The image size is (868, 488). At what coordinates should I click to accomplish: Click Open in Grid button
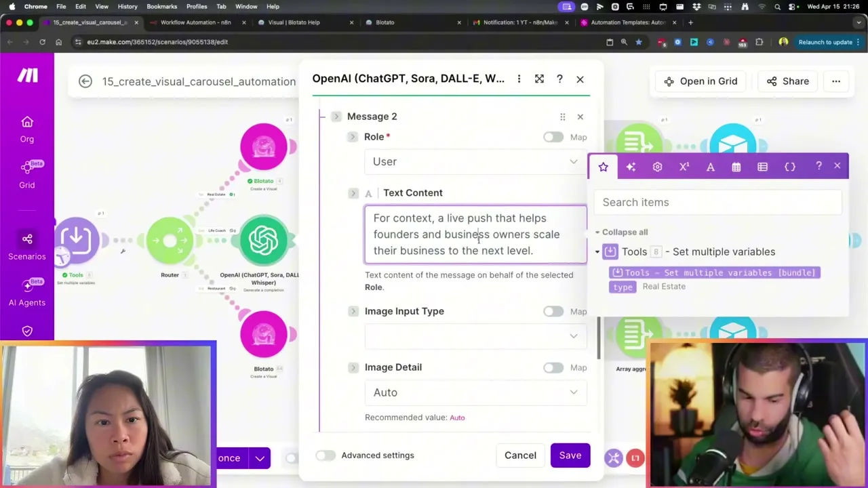click(701, 81)
